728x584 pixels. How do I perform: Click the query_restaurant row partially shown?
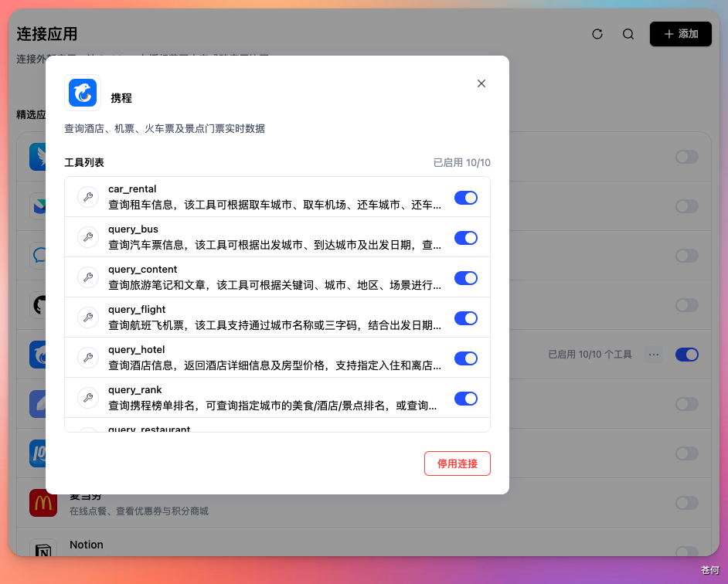277,425
